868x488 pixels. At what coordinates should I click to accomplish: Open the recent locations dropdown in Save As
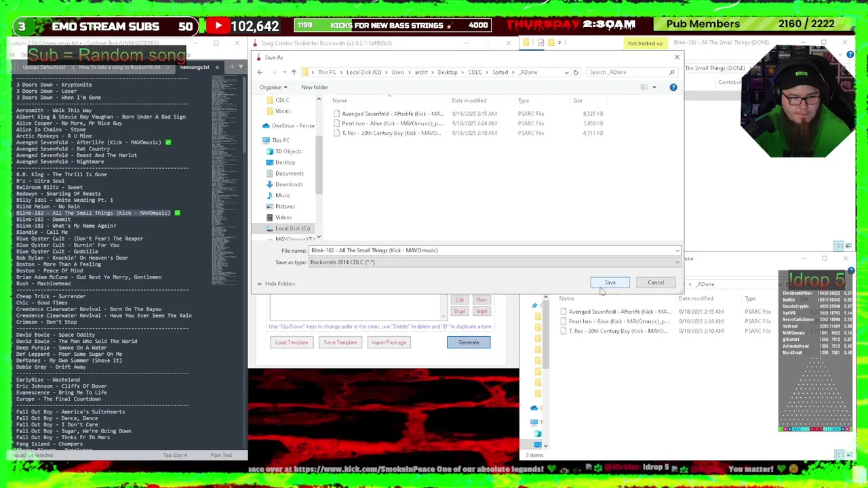(x=284, y=72)
